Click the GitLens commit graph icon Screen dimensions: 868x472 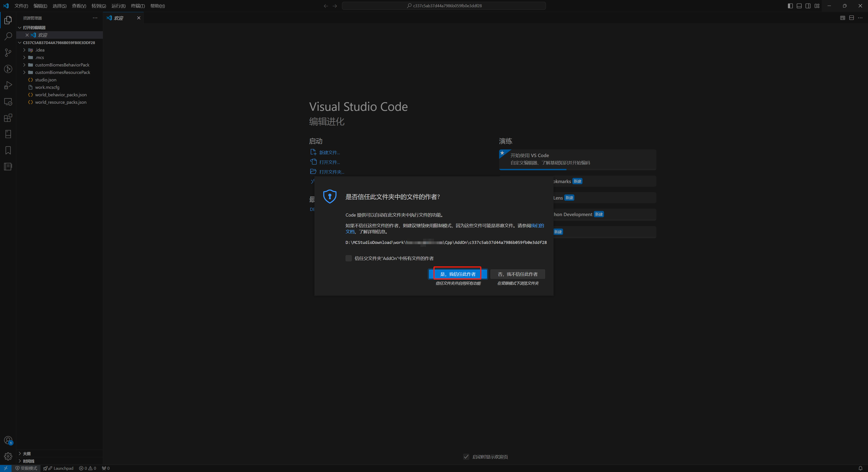pos(8,69)
